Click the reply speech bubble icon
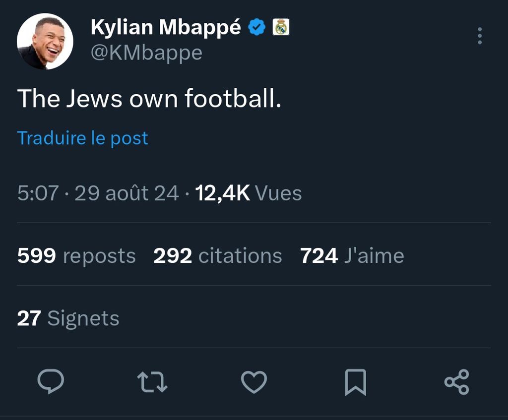508x420 pixels. coord(51,382)
